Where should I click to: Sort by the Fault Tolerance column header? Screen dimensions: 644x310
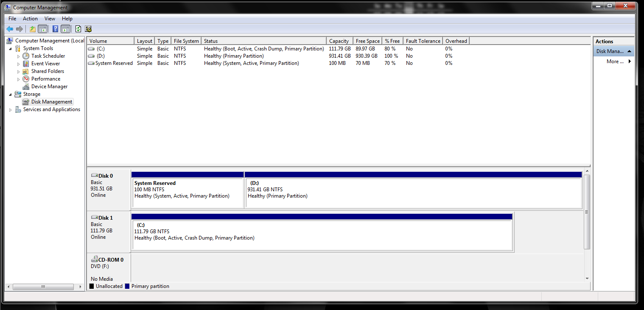point(423,41)
